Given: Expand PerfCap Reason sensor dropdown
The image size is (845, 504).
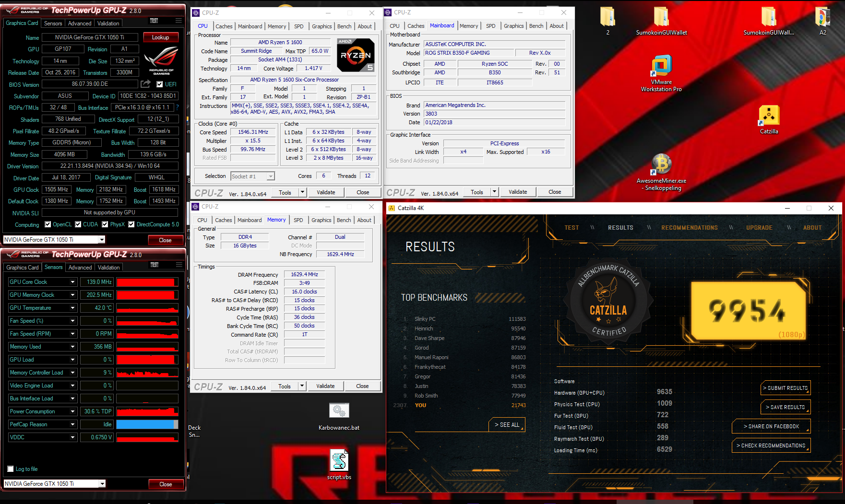Looking at the screenshot, I should click(x=73, y=424).
